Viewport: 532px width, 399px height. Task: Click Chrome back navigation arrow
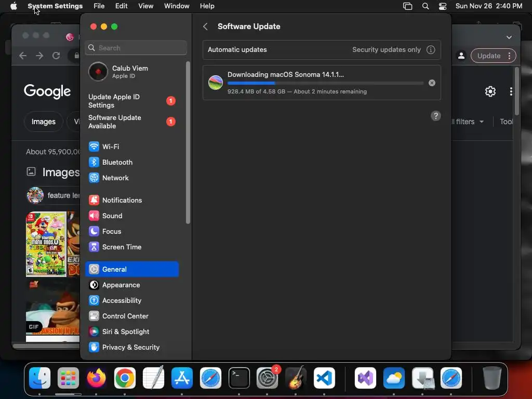(23, 56)
